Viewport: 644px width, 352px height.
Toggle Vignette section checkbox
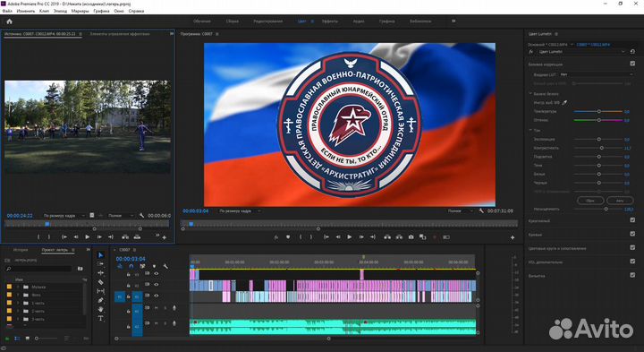[632, 275]
